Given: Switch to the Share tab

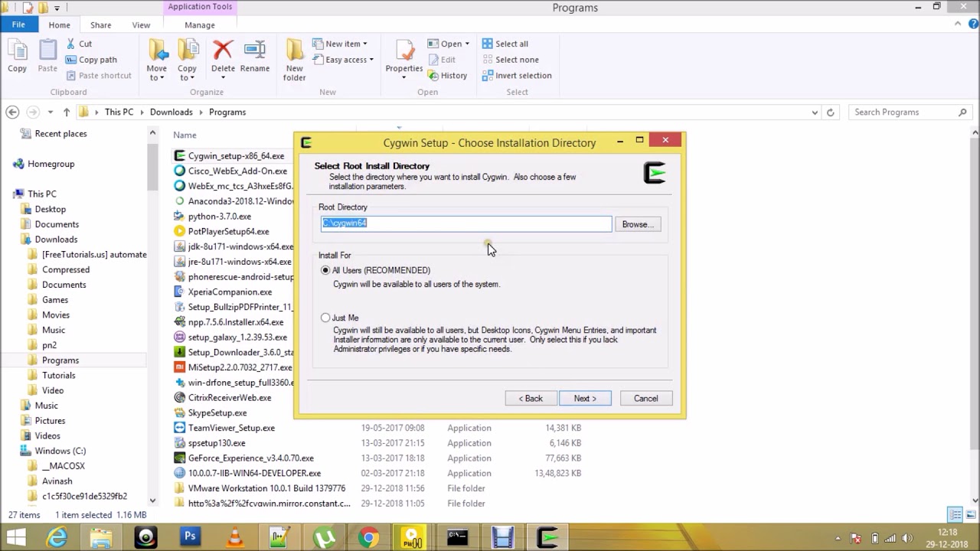Looking at the screenshot, I should tap(100, 24).
